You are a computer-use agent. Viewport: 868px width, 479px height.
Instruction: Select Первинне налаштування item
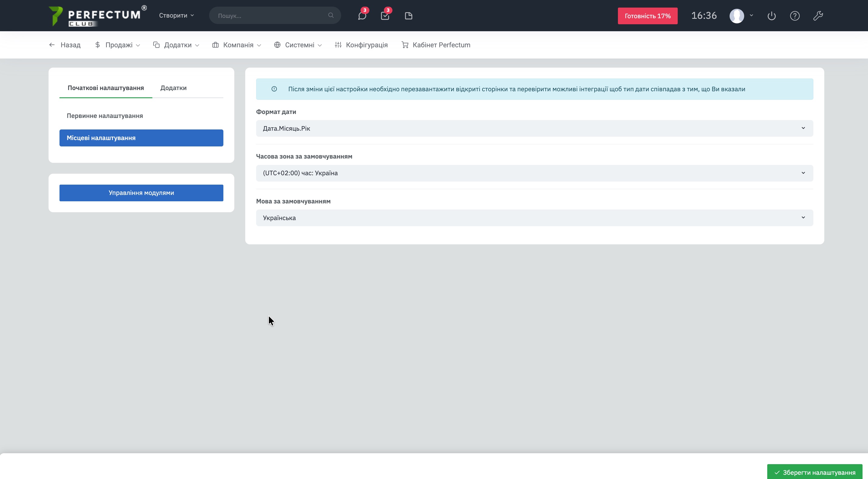point(105,116)
